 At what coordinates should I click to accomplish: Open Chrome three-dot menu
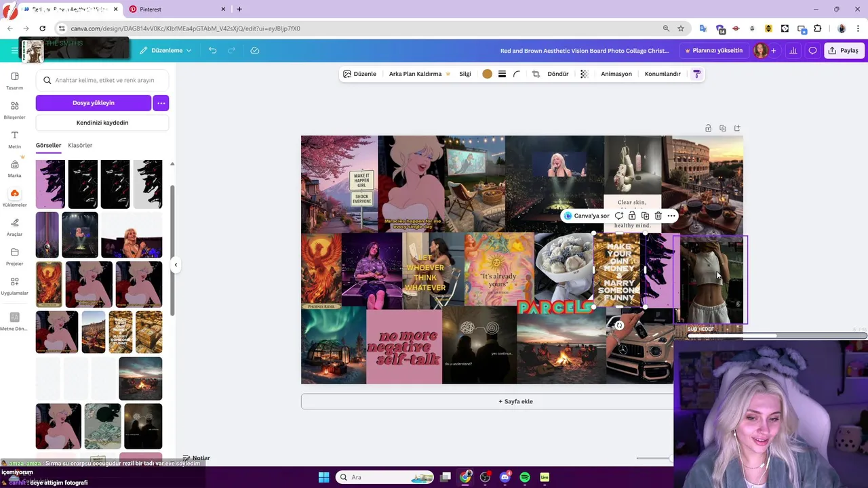coord(859,28)
